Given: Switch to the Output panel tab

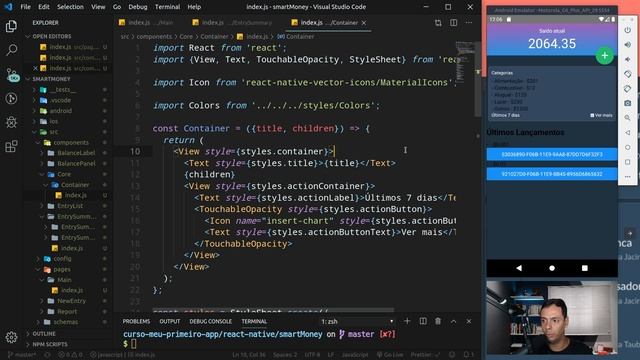Looking at the screenshot, I should coord(170,322).
